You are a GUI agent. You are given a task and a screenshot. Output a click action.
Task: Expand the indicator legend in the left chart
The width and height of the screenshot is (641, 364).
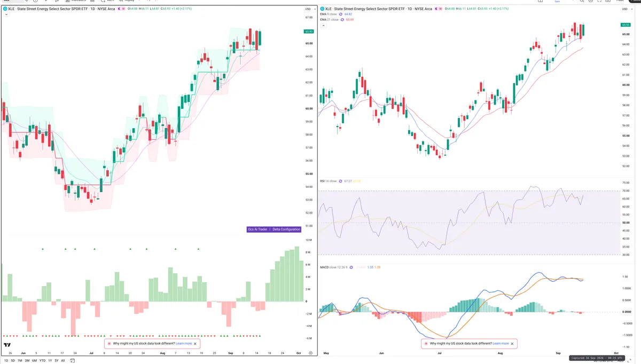(x=5, y=14)
